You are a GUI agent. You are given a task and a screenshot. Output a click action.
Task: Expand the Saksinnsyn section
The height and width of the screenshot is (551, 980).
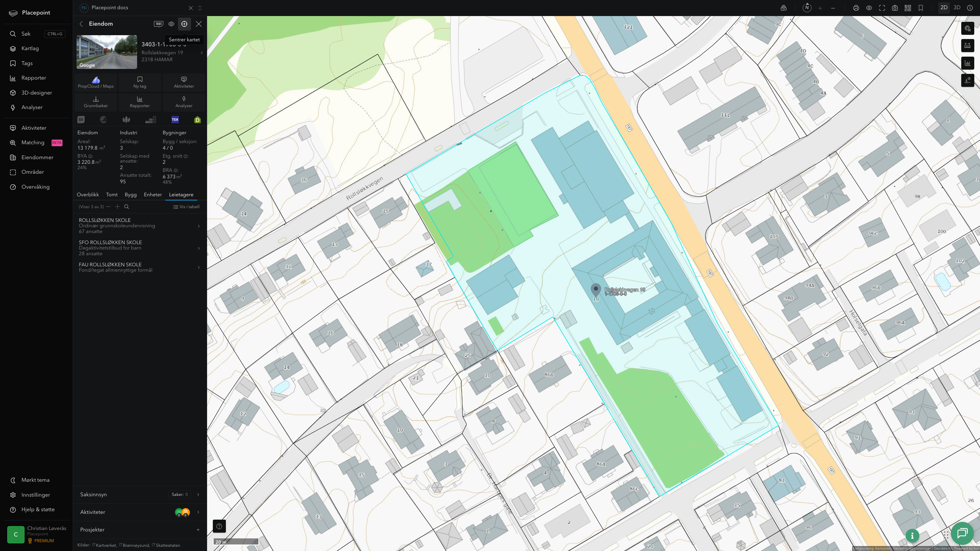(x=140, y=494)
